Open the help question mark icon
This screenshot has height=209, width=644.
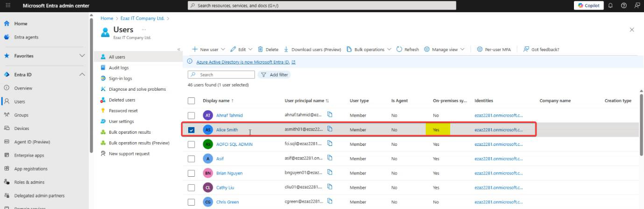click(624, 6)
